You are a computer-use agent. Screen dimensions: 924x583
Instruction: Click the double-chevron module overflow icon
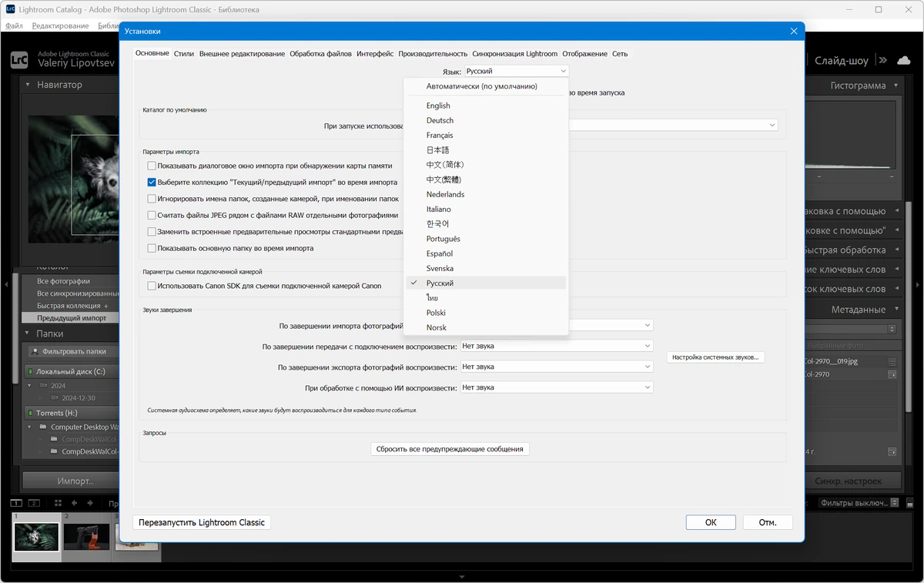pyautogui.click(x=882, y=60)
